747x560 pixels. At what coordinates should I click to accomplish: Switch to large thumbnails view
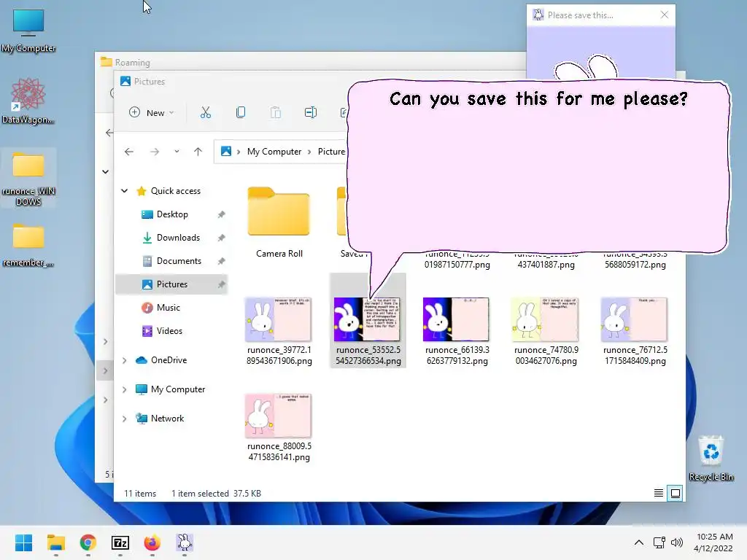(676, 494)
